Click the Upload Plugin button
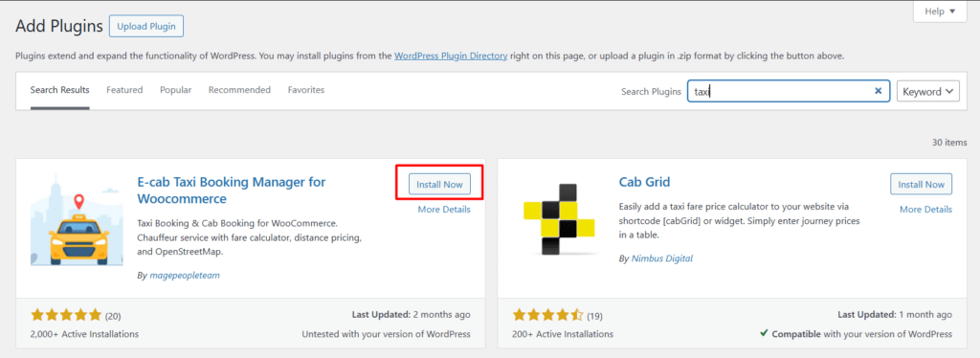Image resolution: width=980 pixels, height=358 pixels. coord(146,26)
